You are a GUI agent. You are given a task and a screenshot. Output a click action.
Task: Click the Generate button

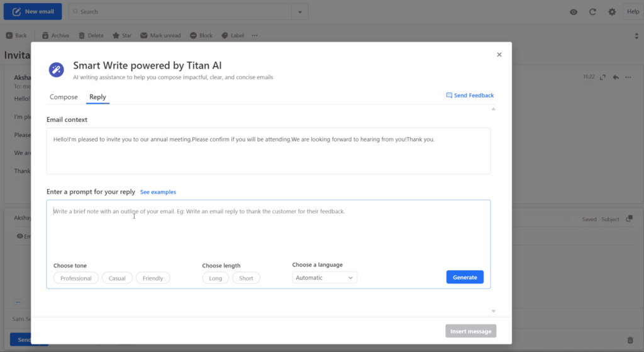coord(465,277)
